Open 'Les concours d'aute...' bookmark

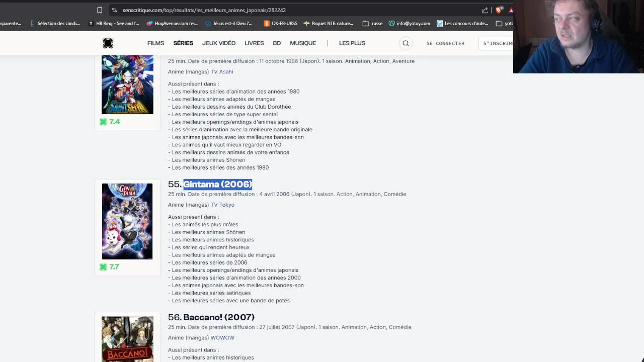[462, 23]
